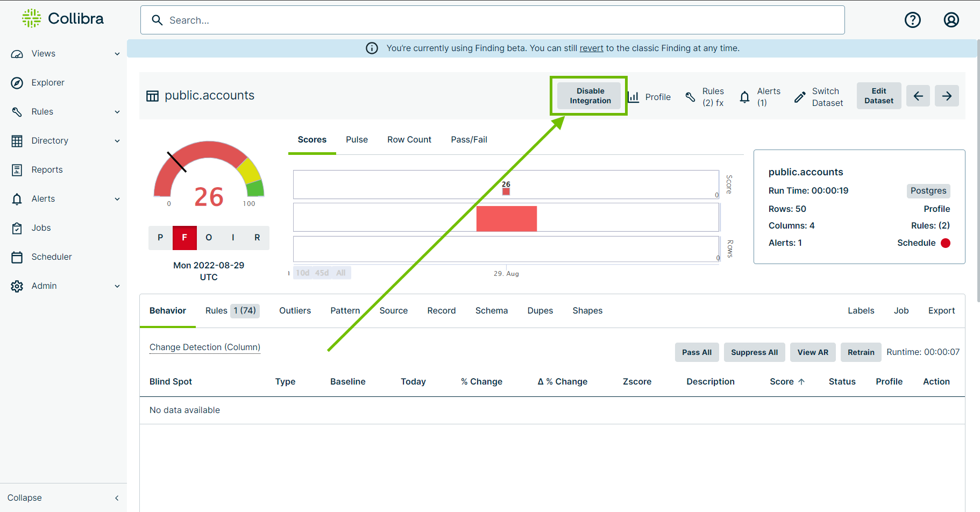
Task: Open the Jobs section from the sidebar
Action: (41, 227)
